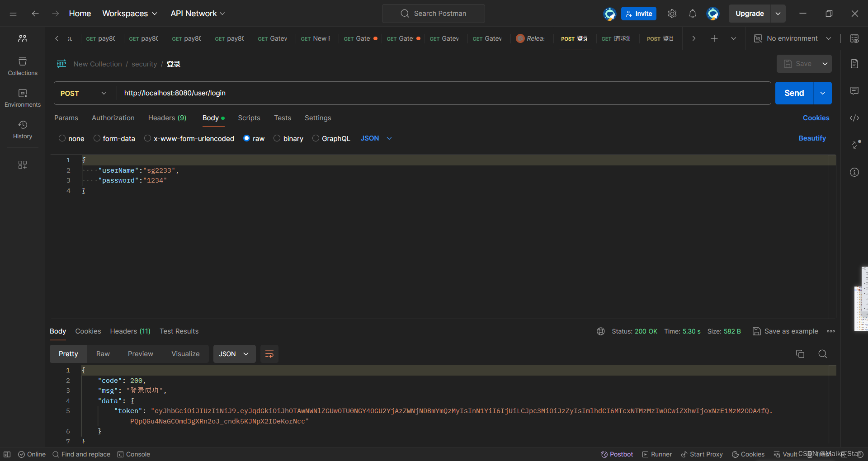Click inside the request URL field
The width and height of the screenshot is (868, 461).
click(271, 93)
